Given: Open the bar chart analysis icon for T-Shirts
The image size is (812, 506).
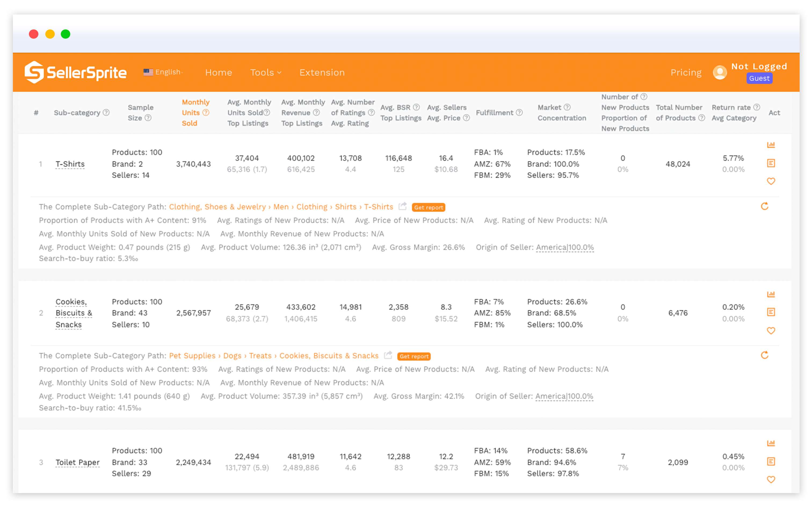Looking at the screenshot, I should point(771,145).
